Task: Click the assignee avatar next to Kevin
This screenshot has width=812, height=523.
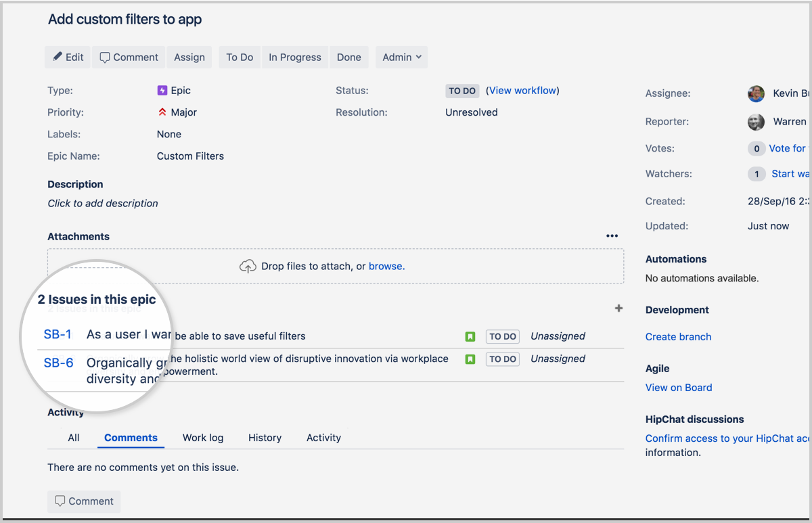Action: coord(756,93)
